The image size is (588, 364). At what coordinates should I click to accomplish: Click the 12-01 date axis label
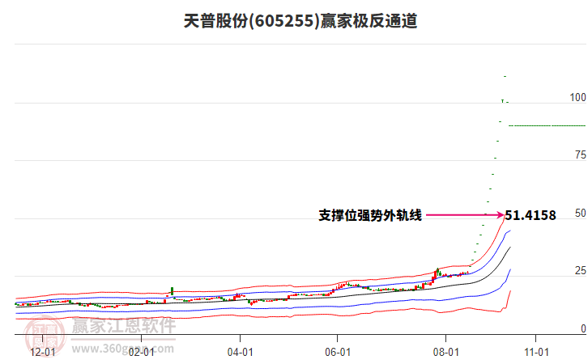(x=42, y=352)
